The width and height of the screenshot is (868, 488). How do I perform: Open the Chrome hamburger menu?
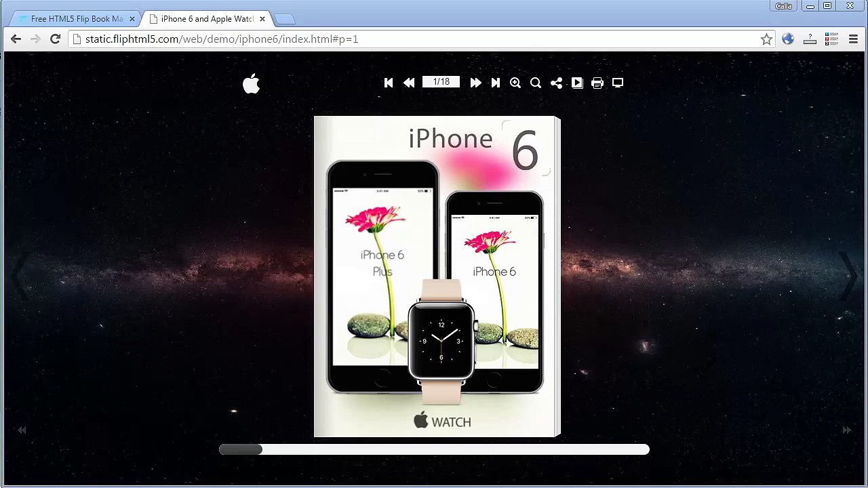click(x=853, y=39)
